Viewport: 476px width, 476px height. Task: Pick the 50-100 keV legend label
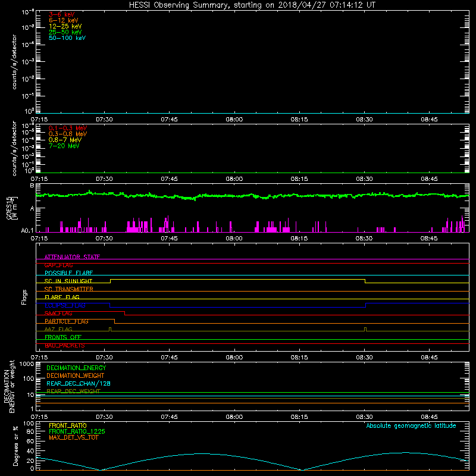pos(67,38)
